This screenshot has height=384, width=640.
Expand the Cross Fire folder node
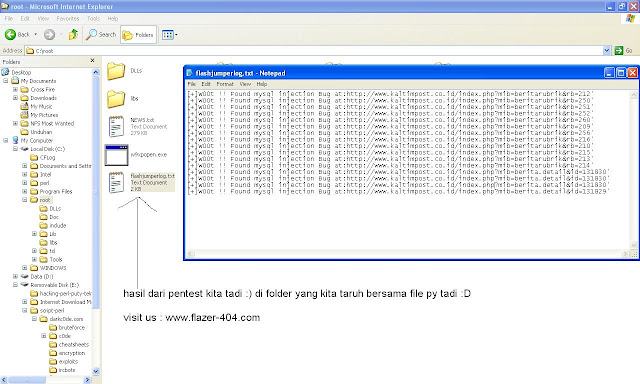pyautogui.click(x=16, y=89)
